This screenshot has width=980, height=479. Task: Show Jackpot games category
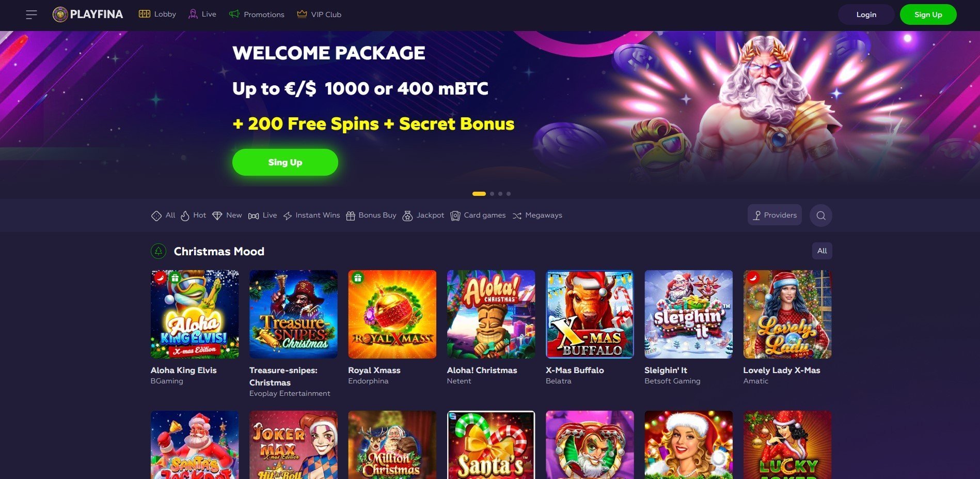coord(423,215)
